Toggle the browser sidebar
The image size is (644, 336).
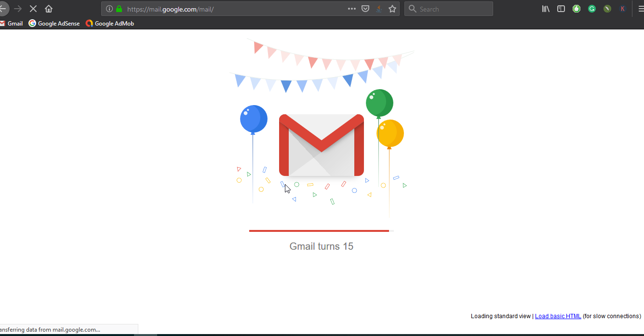[x=561, y=9]
